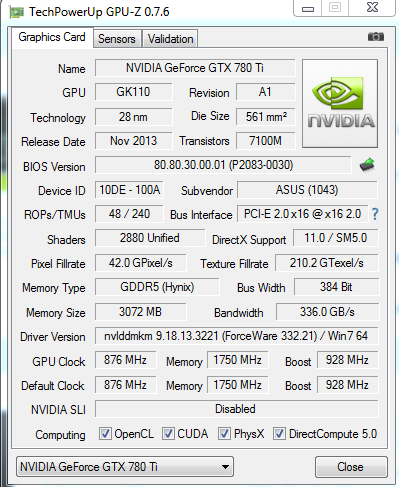This screenshot has height=487, width=399.
Task: Click the DirectX Support value 11.0 / SM5.0
Action: coord(336,238)
